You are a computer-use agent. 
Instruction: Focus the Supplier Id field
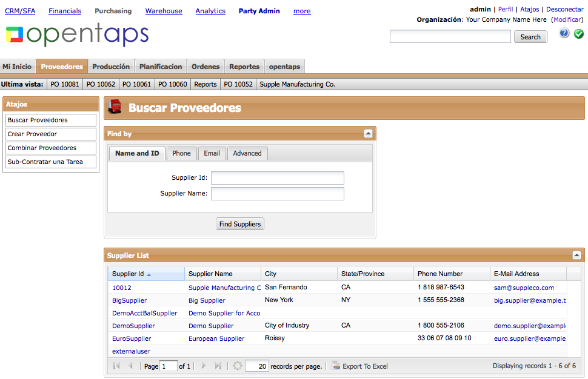(278, 178)
